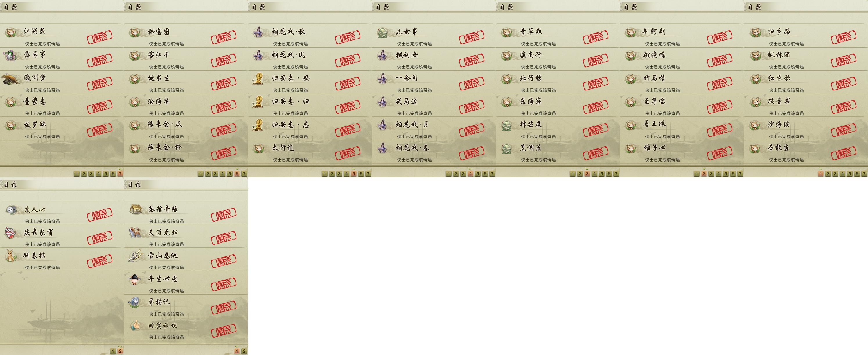Select the mask icon next to 度人心
This screenshot has height=355, width=868.
click(x=11, y=210)
